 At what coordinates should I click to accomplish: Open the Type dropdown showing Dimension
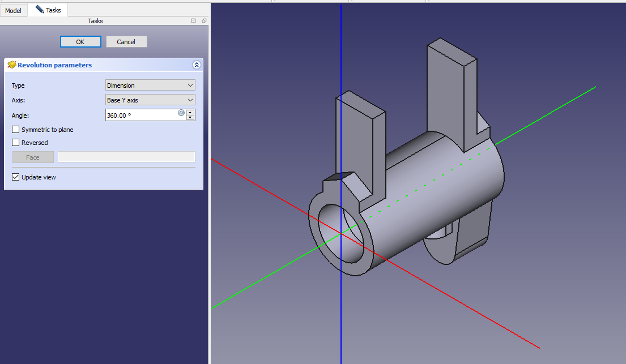150,85
